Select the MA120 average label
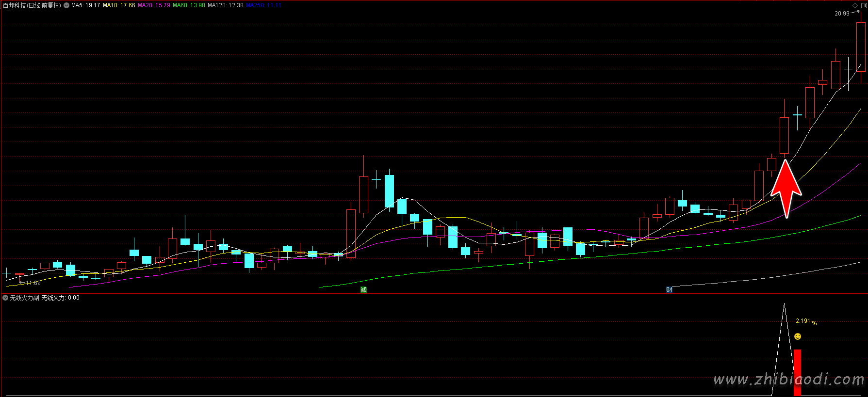868x397 pixels. pyautogui.click(x=226, y=5)
